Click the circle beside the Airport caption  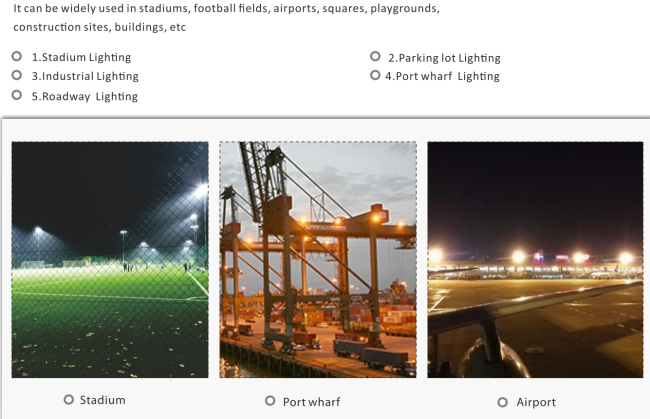point(502,402)
